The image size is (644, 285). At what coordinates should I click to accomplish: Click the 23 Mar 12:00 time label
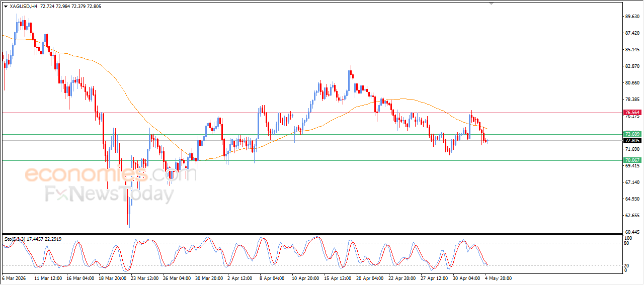(145, 278)
